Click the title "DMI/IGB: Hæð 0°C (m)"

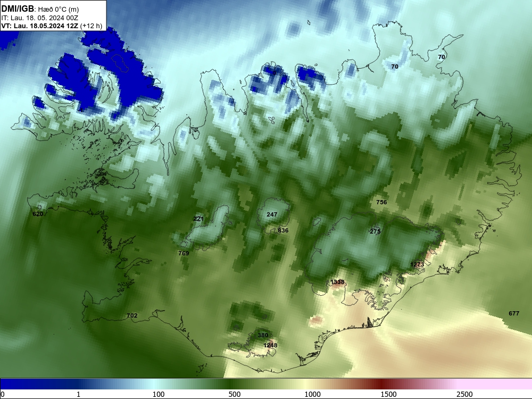click(40, 9)
